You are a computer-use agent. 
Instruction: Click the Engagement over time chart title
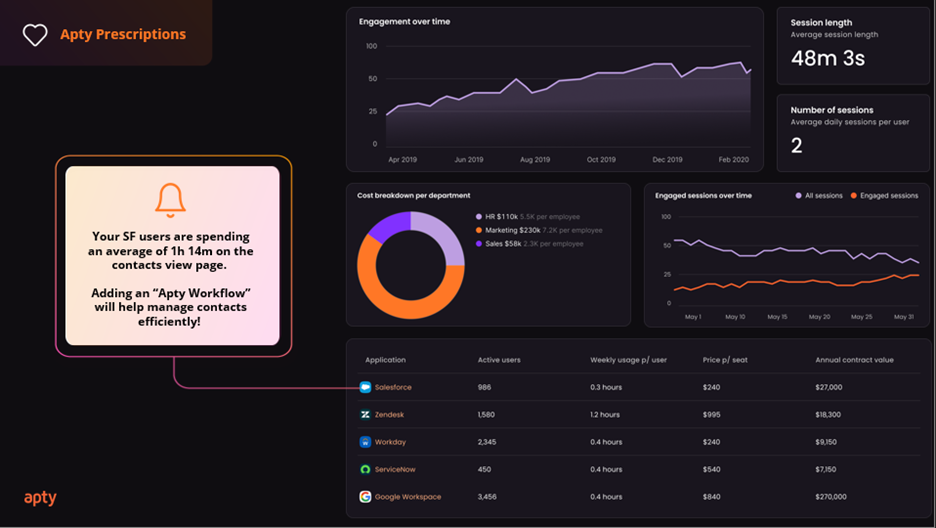point(404,21)
